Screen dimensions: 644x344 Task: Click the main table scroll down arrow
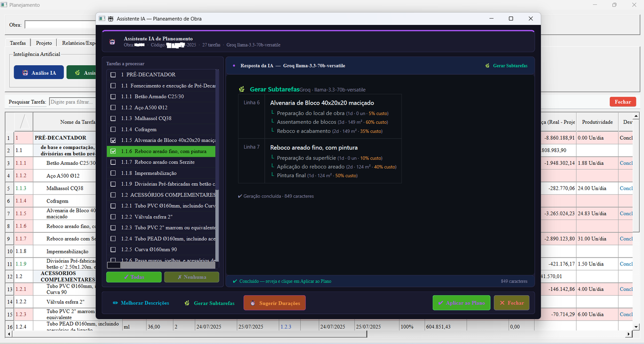tap(636, 327)
